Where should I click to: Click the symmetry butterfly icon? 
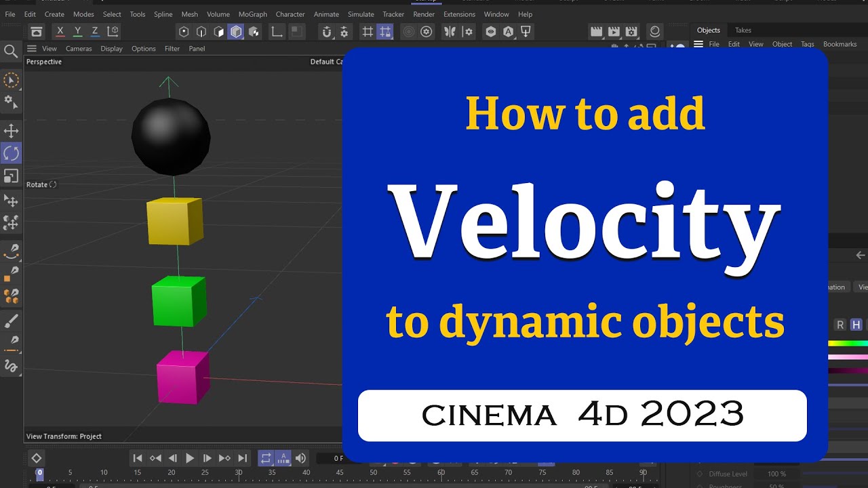[x=449, y=31]
